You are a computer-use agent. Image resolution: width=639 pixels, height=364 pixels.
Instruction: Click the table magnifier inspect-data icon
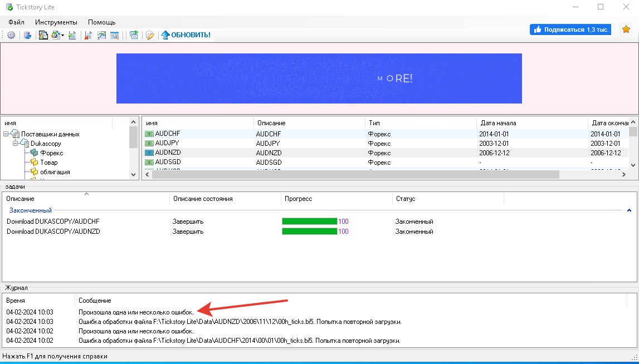tap(115, 36)
